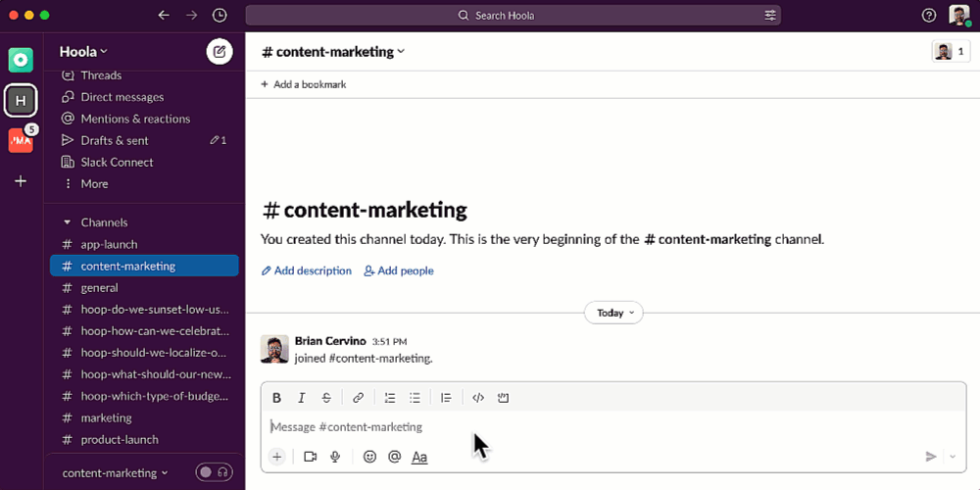Toggle the Aa formatting toolbar visibility
Screen dimensions: 980x490
(419, 457)
